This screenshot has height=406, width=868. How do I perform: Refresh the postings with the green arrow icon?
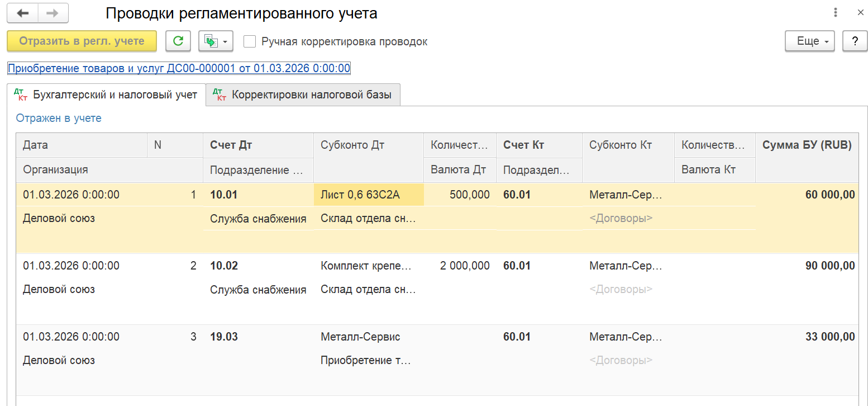click(178, 41)
